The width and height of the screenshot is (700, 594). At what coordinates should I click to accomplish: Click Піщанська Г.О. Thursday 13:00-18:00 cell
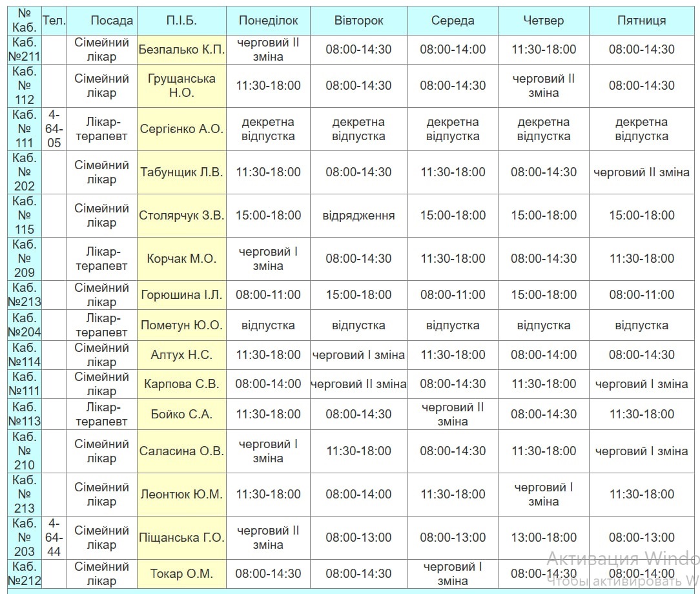pos(543,537)
